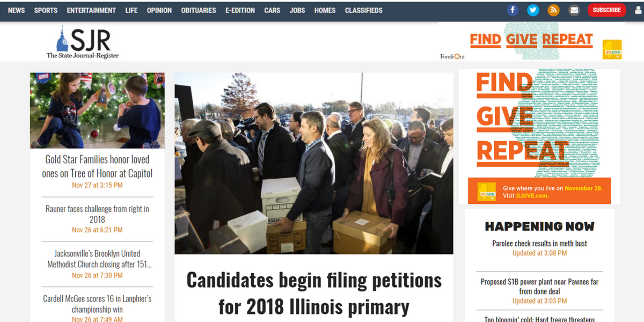The image size is (644, 322).
Task: Go to the Obituaries section
Action: pyautogui.click(x=199, y=10)
